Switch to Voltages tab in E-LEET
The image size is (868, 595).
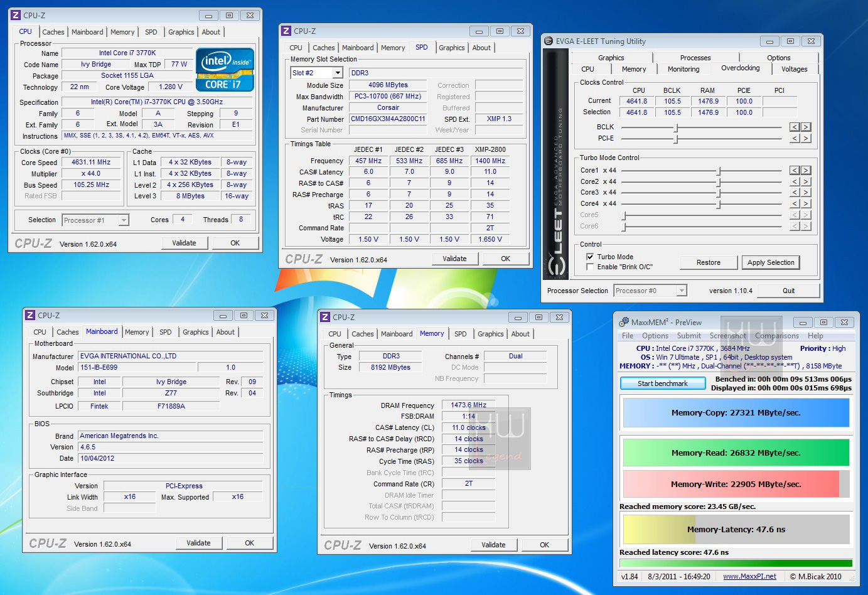coord(795,69)
